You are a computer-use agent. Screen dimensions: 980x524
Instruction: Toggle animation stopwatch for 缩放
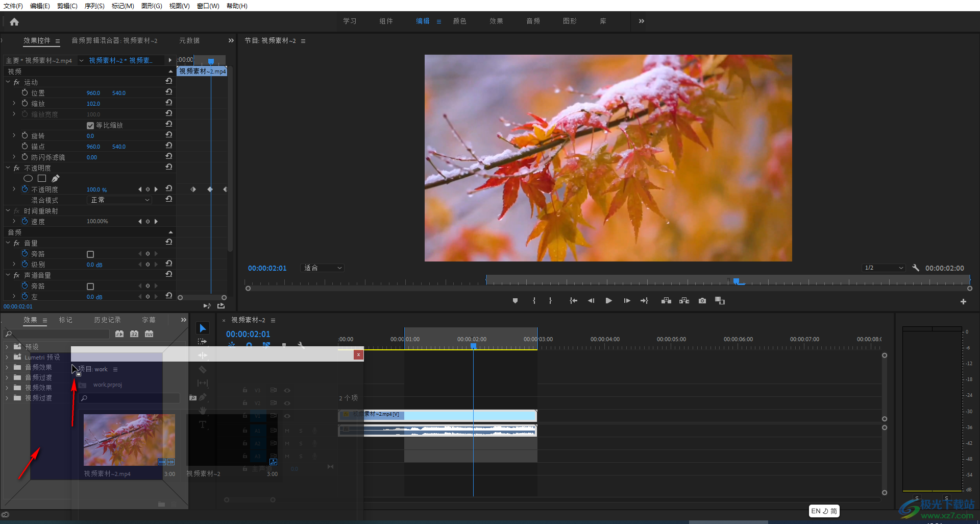tap(24, 103)
